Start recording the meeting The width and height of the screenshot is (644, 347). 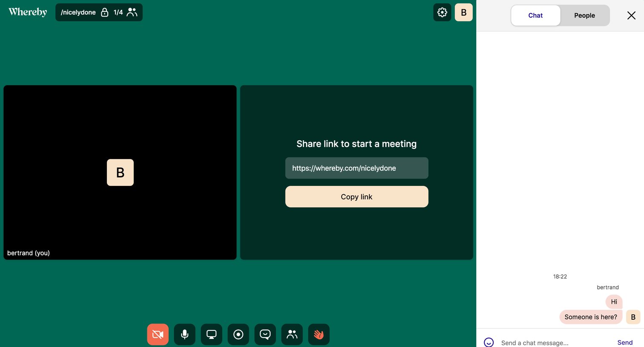tap(238, 334)
